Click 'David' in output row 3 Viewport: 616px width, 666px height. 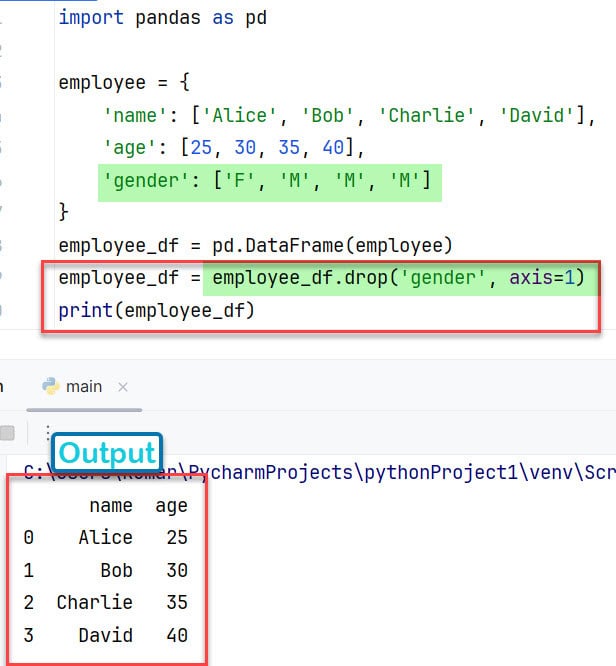[x=106, y=635]
